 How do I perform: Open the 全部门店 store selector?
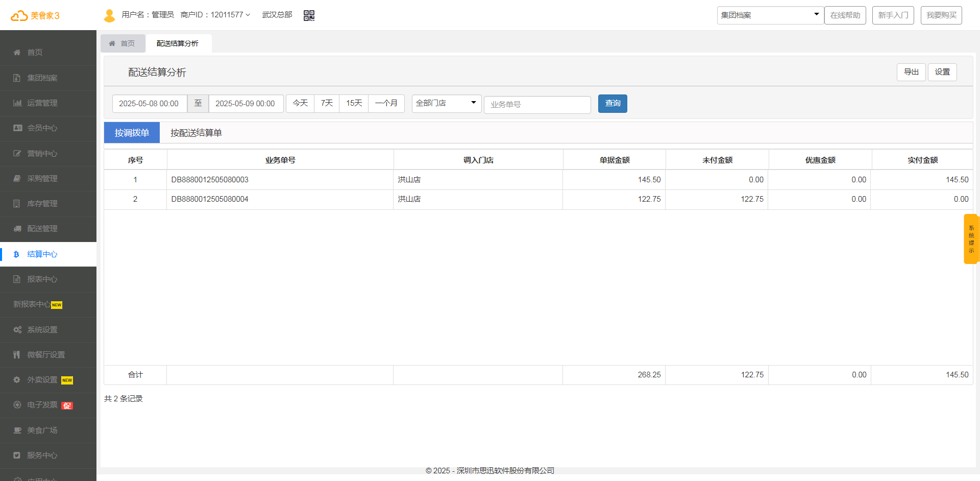coord(447,104)
